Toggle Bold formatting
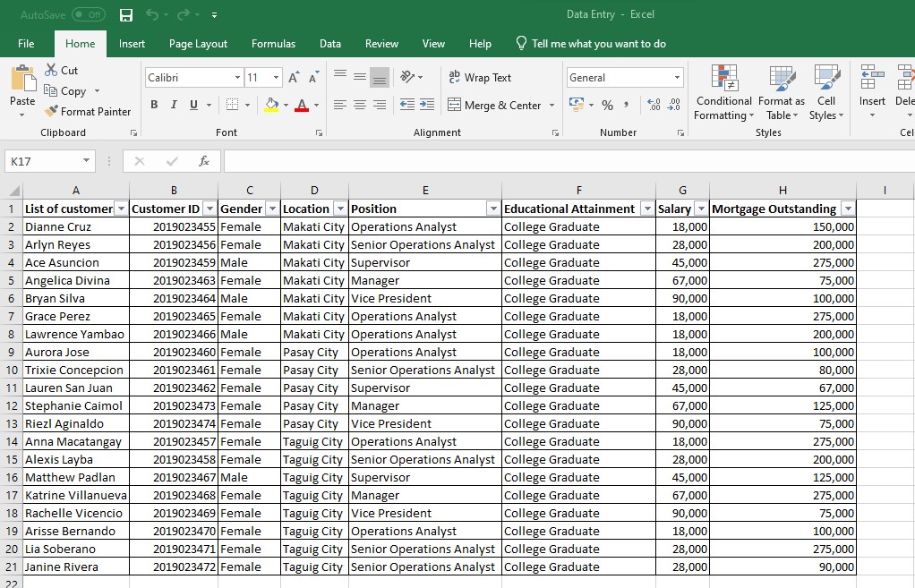 (154, 105)
